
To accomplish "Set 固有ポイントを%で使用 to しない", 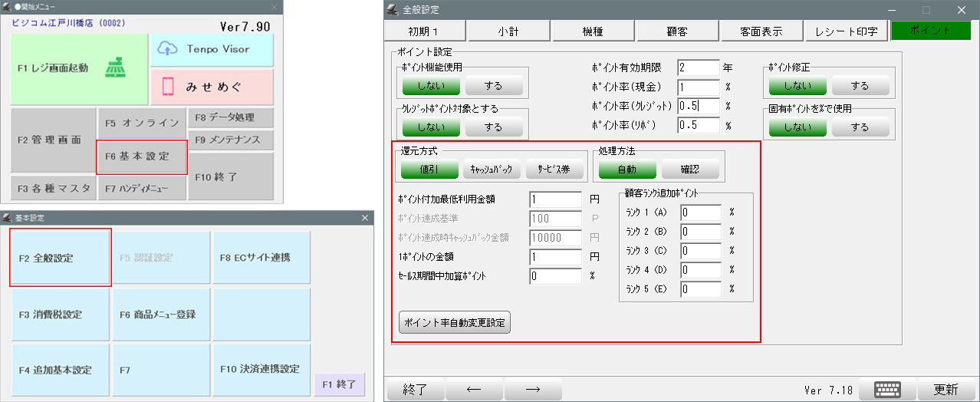I will pyautogui.click(x=797, y=127).
